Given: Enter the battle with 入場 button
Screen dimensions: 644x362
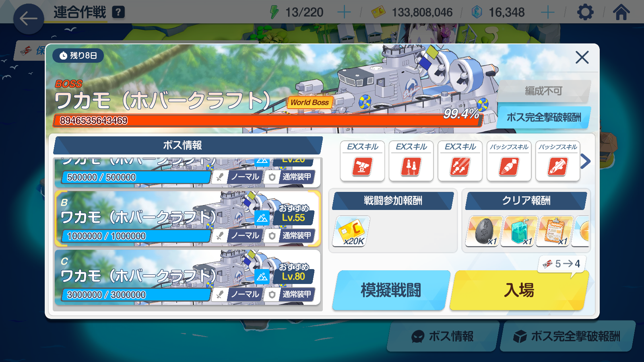Looking at the screenshot, I should point(519,290).
